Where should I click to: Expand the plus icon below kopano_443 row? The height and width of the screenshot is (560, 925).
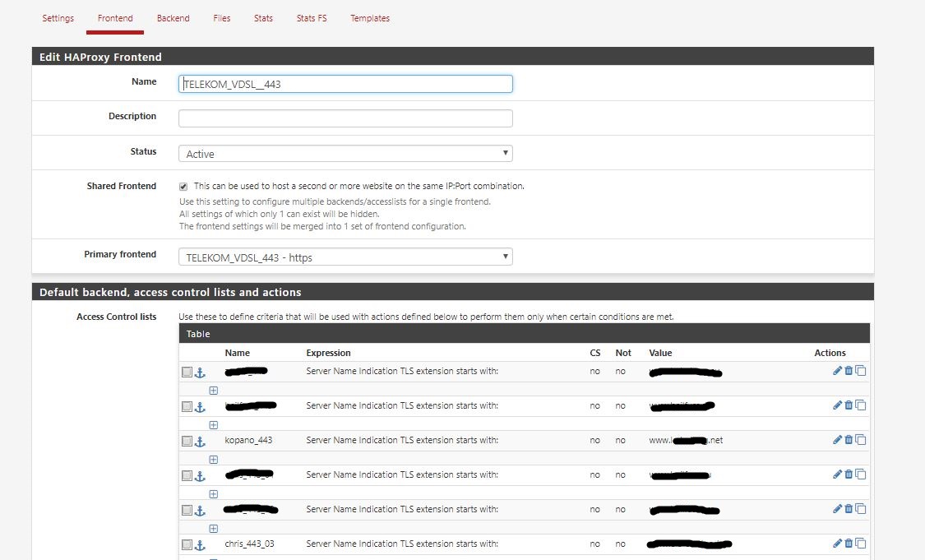tap(213, 460)
